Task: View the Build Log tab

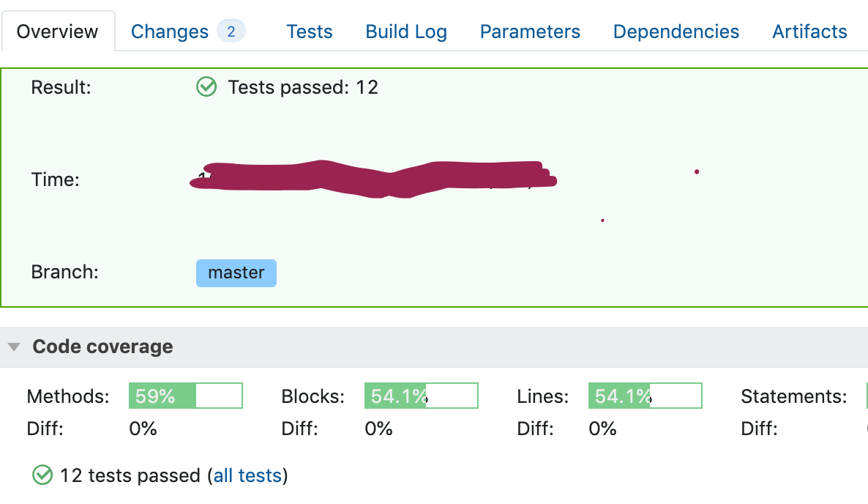Action: point(405,31)
